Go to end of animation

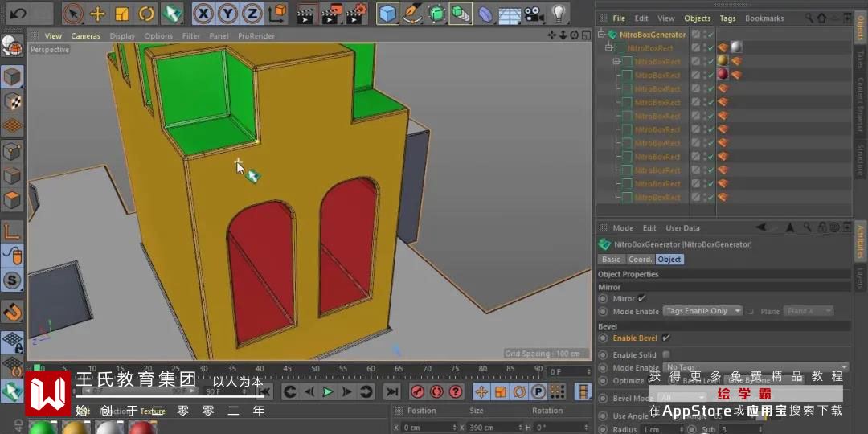click(392, 392)
